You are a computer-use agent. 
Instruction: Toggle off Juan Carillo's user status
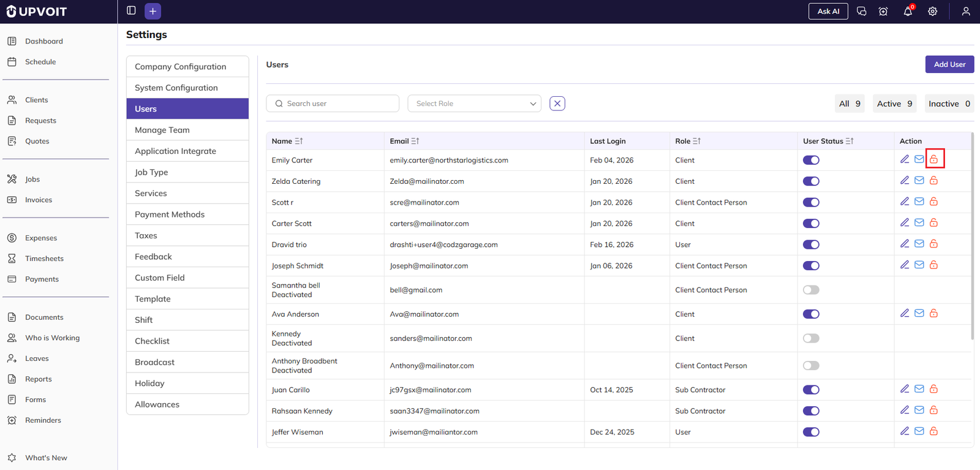(x=811, y=390)
